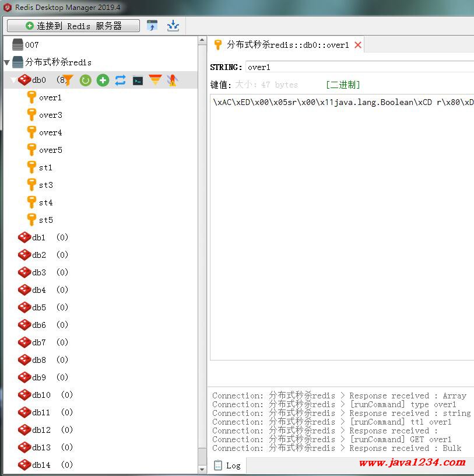The width and height of the screenshot is (474, 476).
Task: Open the console for db0
Action: pyautogui.click(x=138, y=80)
